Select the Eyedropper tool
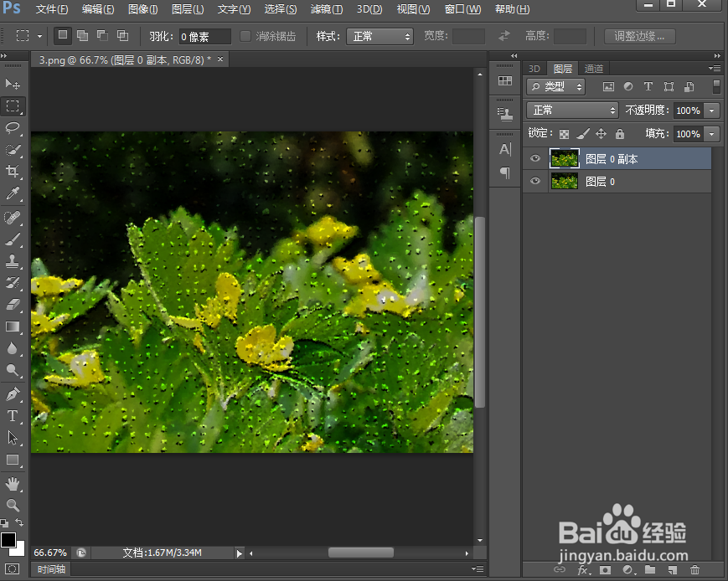The image size is (728, 581). tap(13, 193)
